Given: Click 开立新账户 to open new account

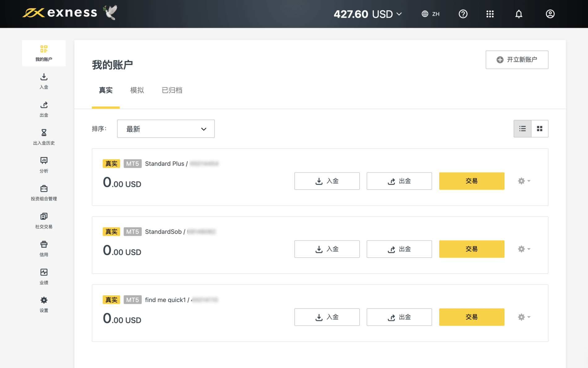Looking at the screenshot, I should pos(517,60).
